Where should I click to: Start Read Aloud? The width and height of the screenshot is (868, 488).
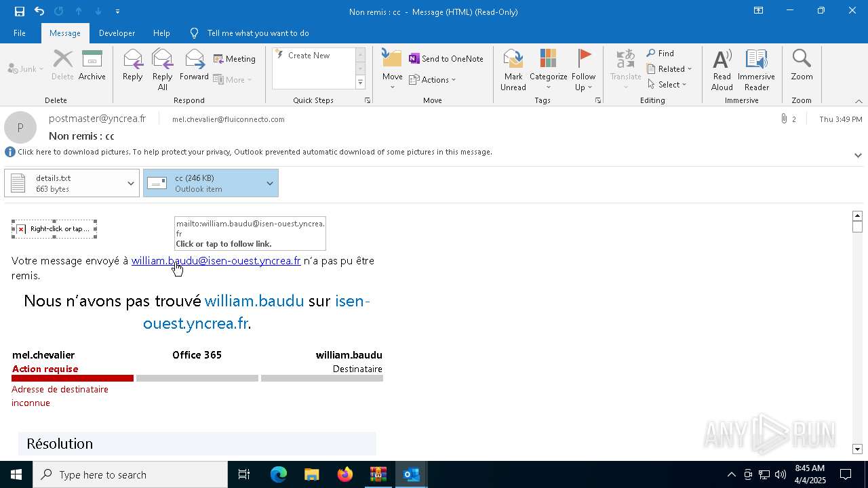click(722, 70)
